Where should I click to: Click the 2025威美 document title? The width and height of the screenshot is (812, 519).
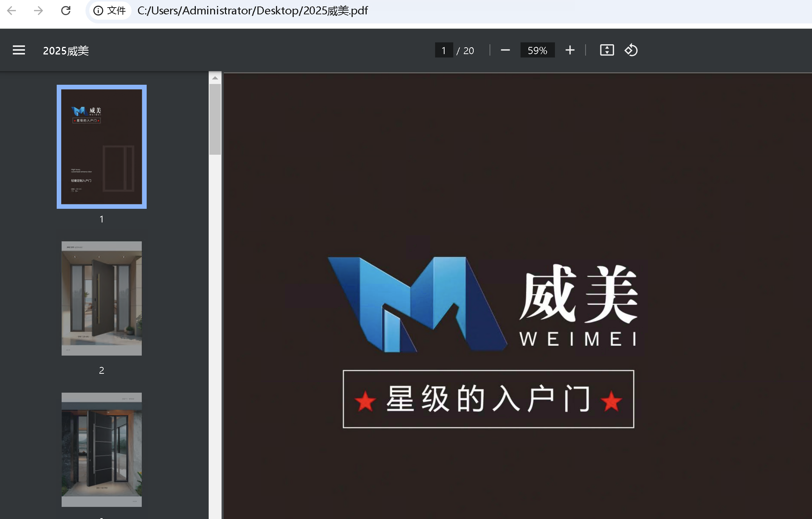[66, 51]
